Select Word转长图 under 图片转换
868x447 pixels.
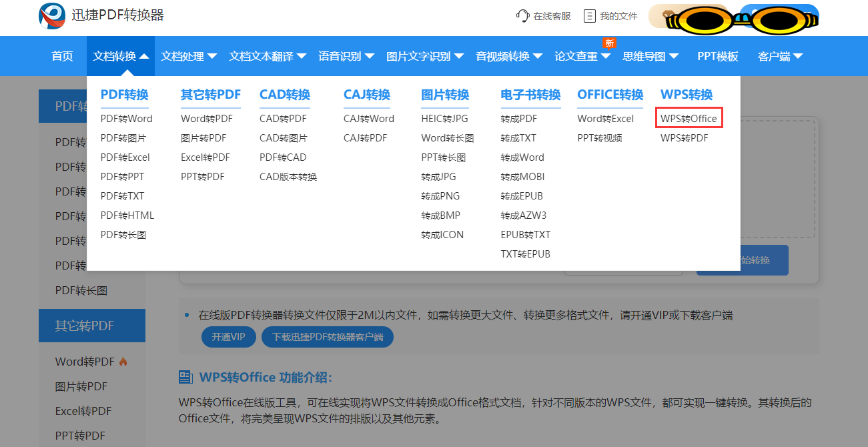coord(448,138)
